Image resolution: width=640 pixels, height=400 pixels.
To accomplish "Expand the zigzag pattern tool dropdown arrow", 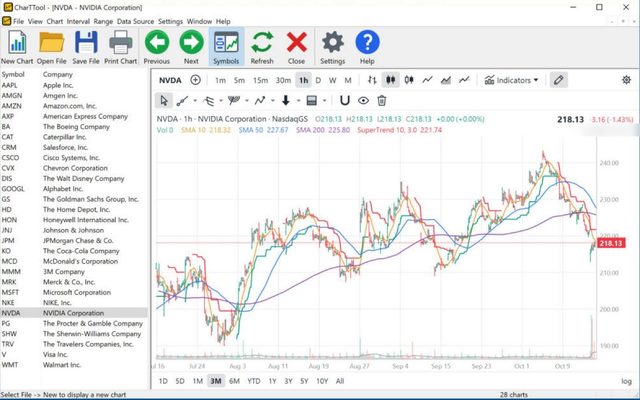I will [272, 100].
